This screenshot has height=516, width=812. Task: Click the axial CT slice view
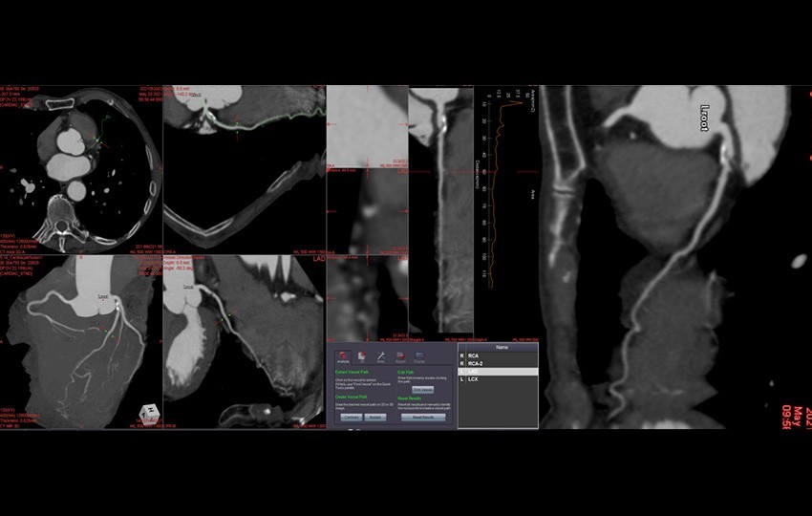click(81, 167)
